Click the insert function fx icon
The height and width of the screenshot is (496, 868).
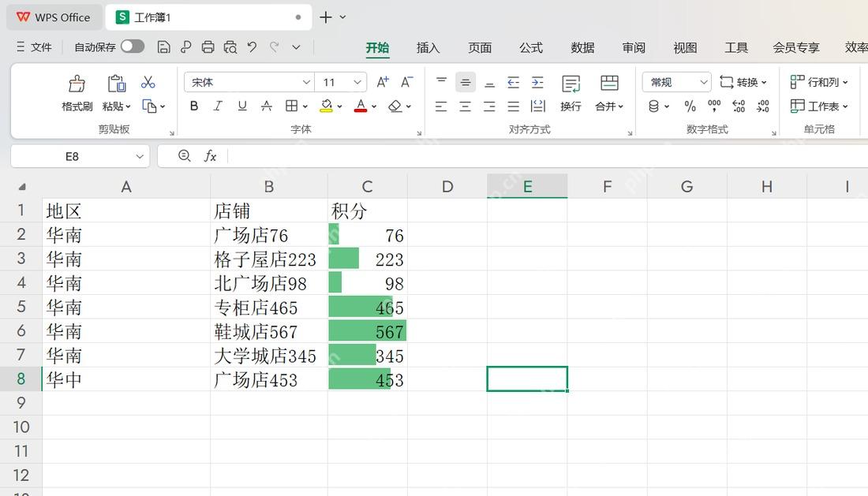click(x=211, y=156)
